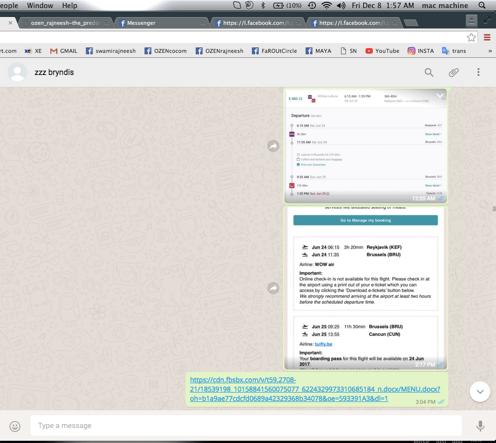Open the INSTA bookmark
Viewport: 496px width, 443px height.
[421, 51]
